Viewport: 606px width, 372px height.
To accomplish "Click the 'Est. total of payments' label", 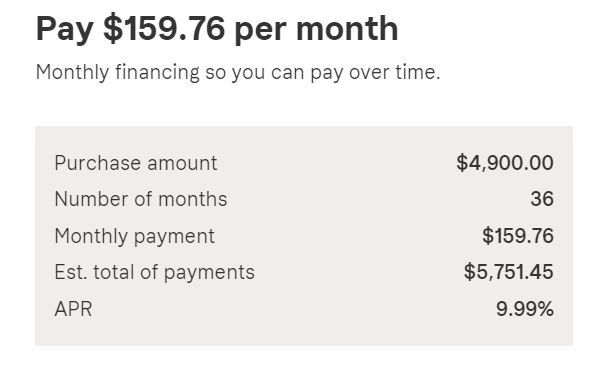I will click(155, 272).
